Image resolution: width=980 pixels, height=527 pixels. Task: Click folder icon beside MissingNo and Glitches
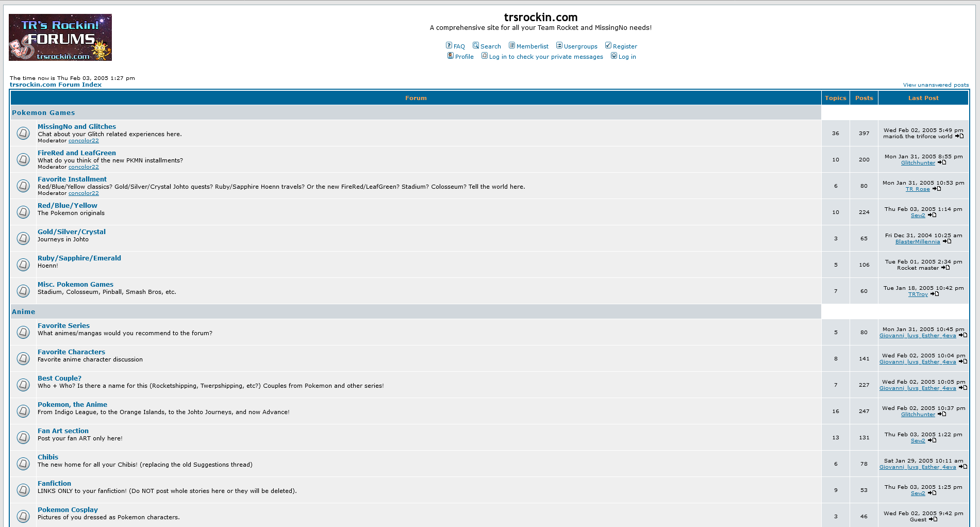pos(23,133)
